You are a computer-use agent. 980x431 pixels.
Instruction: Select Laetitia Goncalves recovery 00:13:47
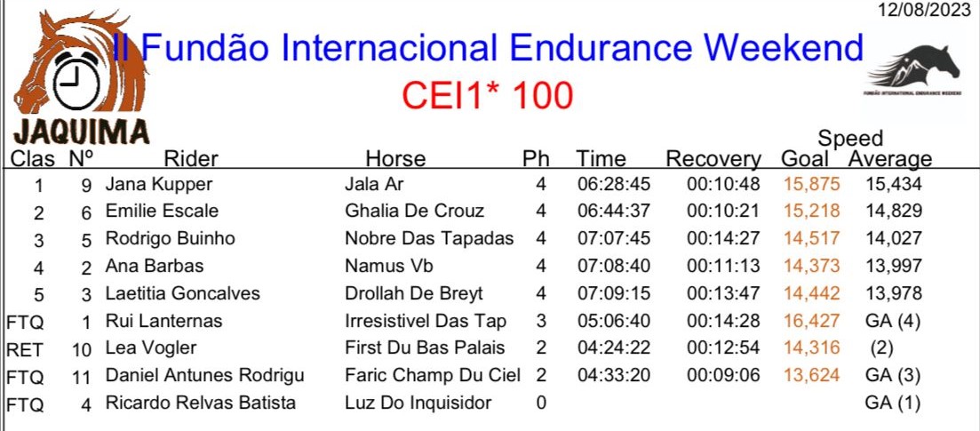click(x=724, y=293)
